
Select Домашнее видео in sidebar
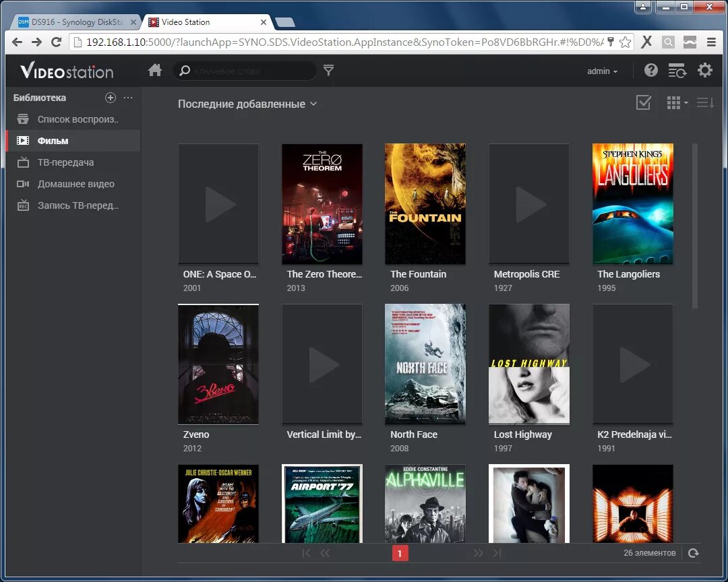click(73, 184)
